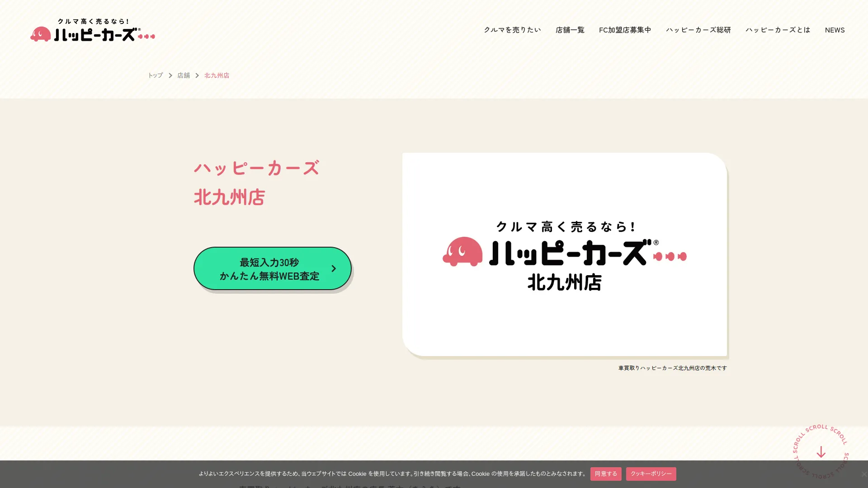Select the ハッピーカーズ 北九州店 heading
This screenshot has width=868, height=488.
(x=257, y=183)
